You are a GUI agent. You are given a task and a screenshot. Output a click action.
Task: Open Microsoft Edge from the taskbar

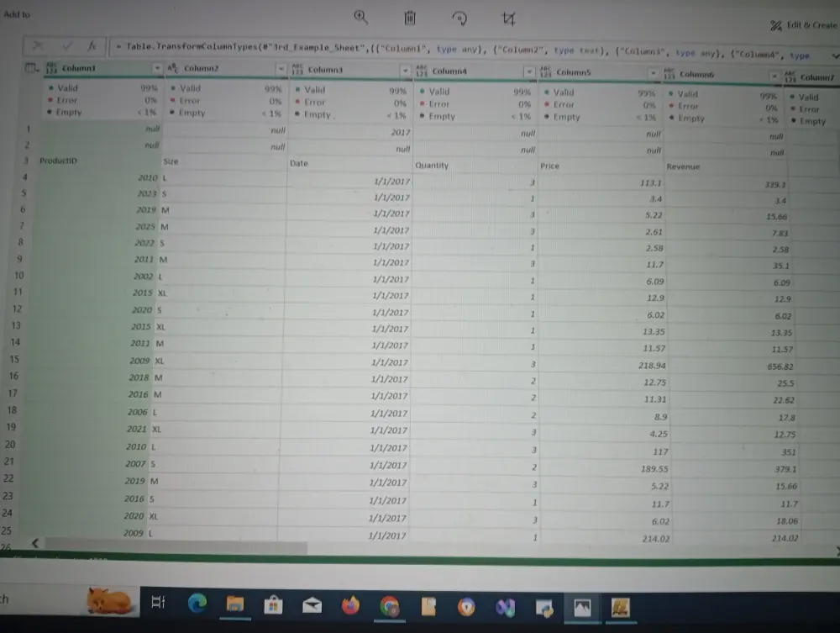point(197,604)
